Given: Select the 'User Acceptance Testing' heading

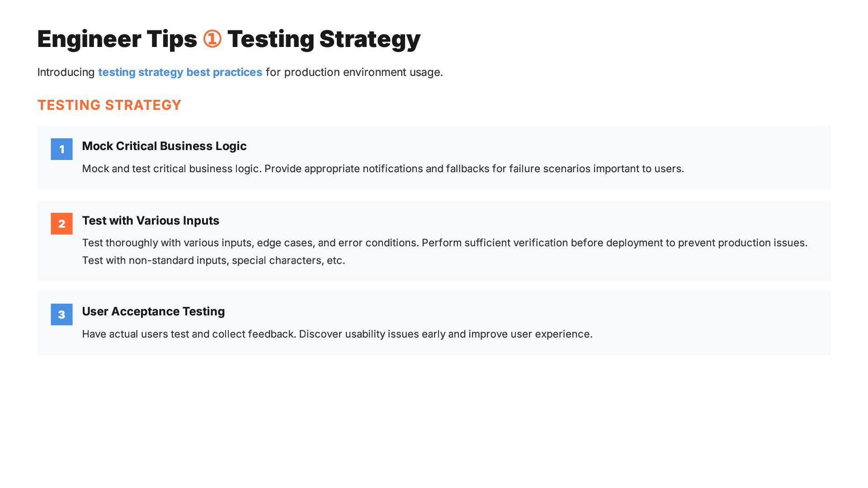Looking at the screenshot, I should point(153,311).
